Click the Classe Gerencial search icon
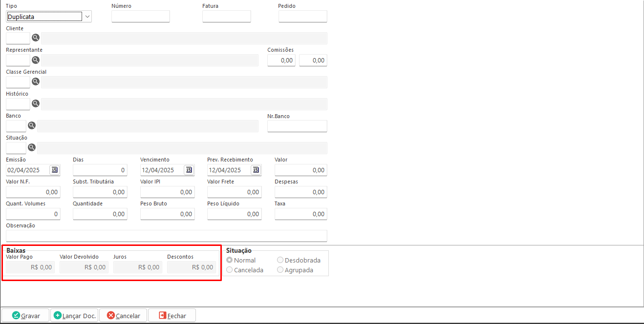This screenshot has height=324, width=644. 36,81
